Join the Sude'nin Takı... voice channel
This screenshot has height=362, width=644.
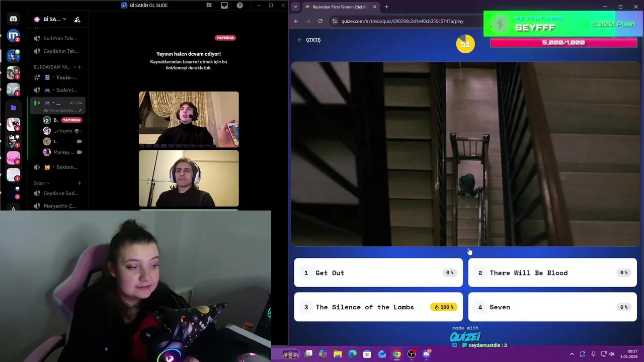tap(58, 38)
